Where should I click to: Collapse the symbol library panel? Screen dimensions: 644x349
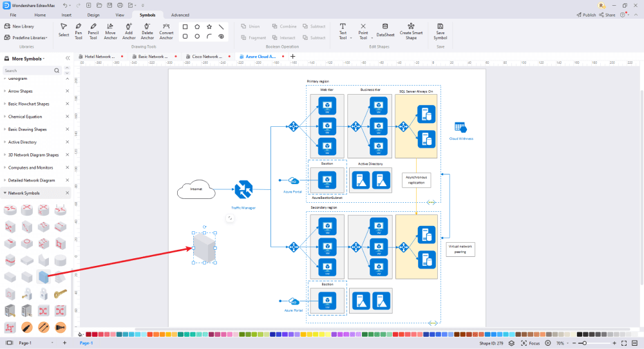[x=68, y=59]
